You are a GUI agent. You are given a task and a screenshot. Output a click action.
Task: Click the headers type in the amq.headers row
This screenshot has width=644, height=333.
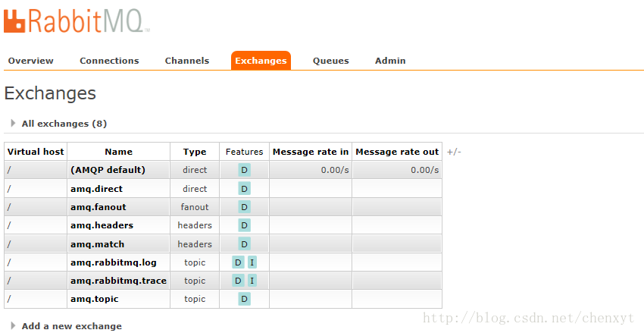click(195, 225)
